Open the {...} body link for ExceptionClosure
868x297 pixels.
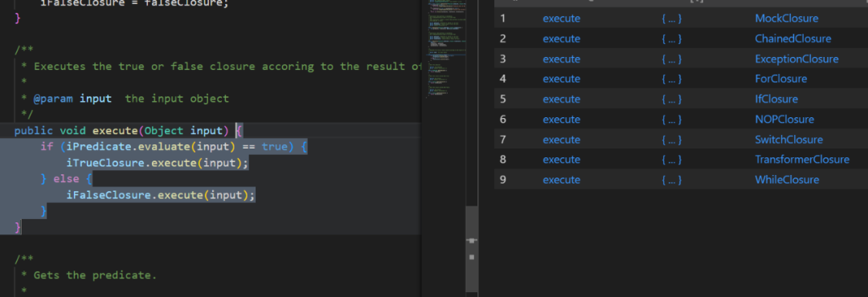(671, 59)
